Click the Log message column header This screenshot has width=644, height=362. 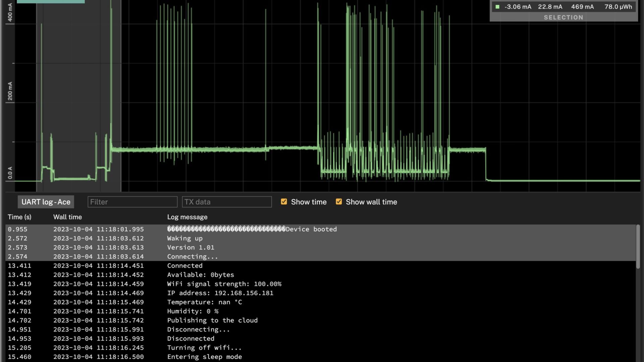pyautogui.click(x=187, y=217)
